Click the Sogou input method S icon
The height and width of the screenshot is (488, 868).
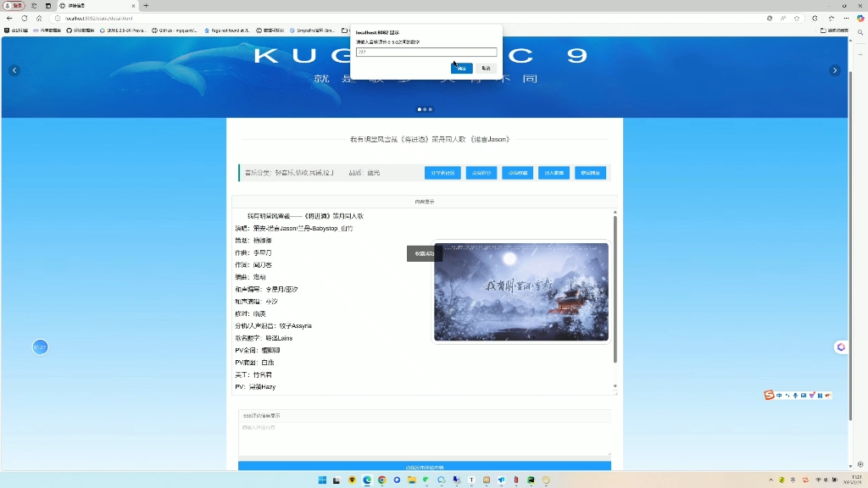769,395
